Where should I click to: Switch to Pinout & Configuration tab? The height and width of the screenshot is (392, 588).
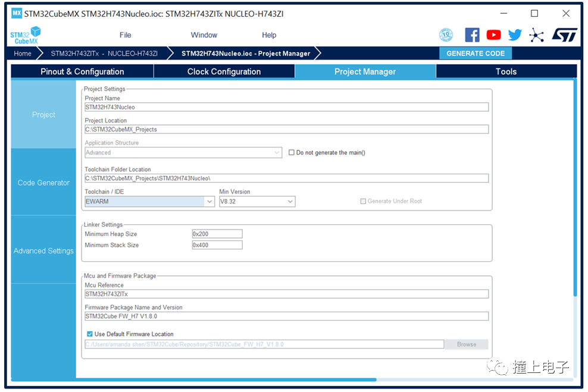[x=82, y=71]
